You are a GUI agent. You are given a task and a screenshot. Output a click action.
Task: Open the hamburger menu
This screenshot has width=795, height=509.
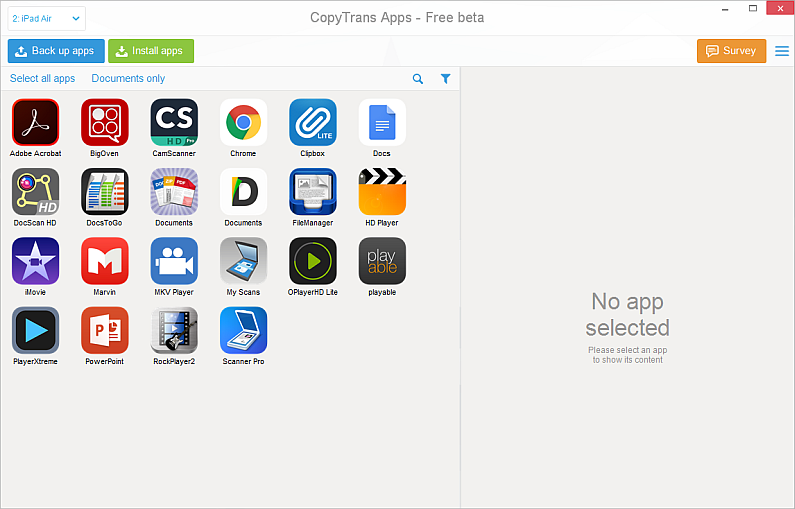(782, 51)
